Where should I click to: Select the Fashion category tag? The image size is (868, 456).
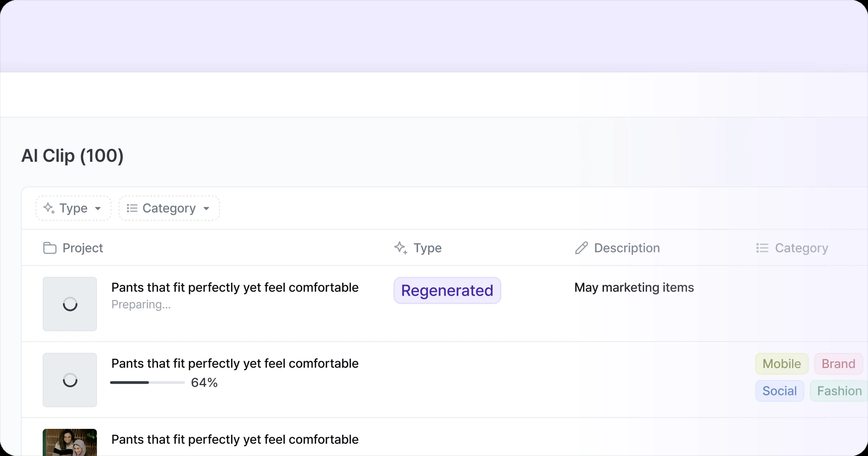(839, 391)
